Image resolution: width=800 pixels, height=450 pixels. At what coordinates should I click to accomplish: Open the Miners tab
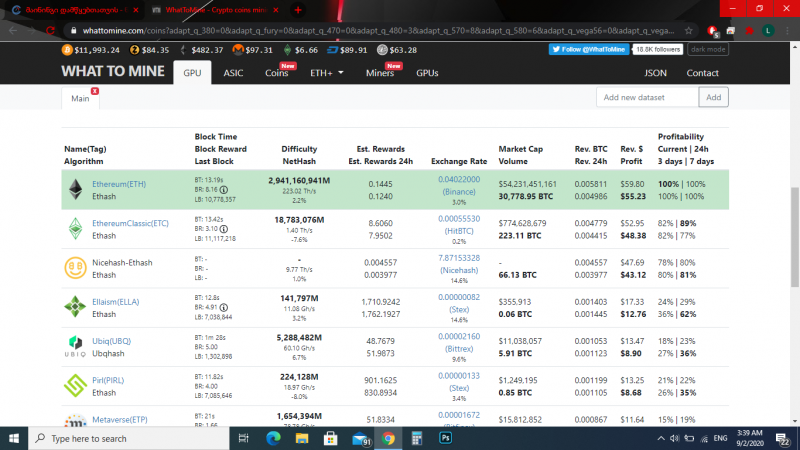pyautogui.click(x=380, y=73)
